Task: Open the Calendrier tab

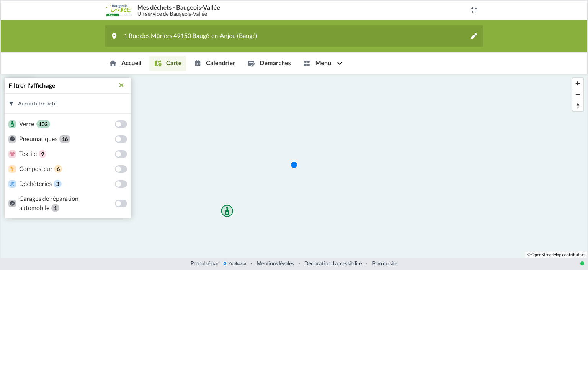Action: click(215, 63)
